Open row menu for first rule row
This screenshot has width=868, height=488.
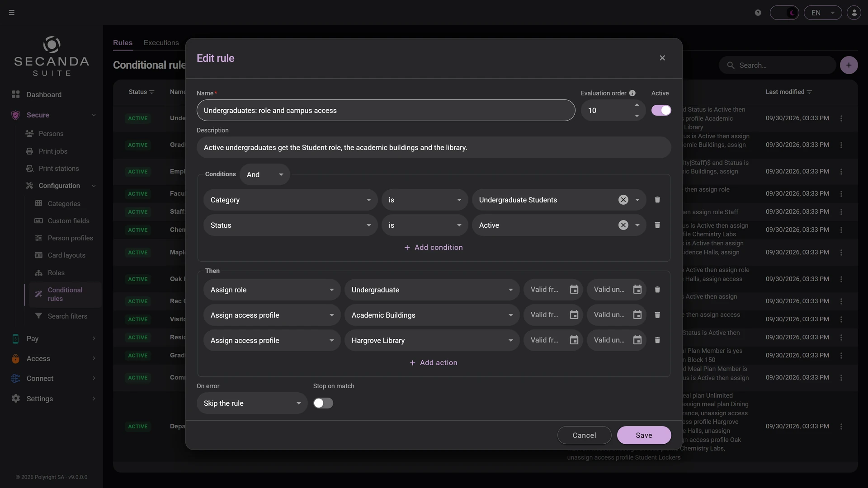pos(841,118)
